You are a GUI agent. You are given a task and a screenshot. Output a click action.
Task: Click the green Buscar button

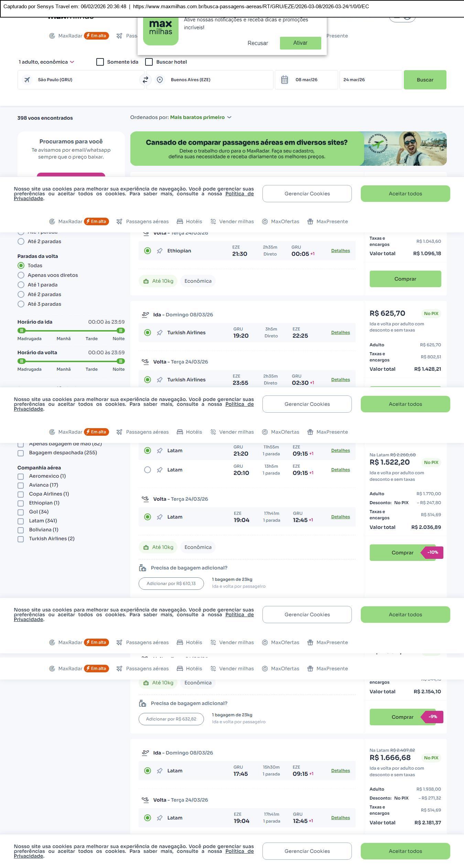coord(425,80)
